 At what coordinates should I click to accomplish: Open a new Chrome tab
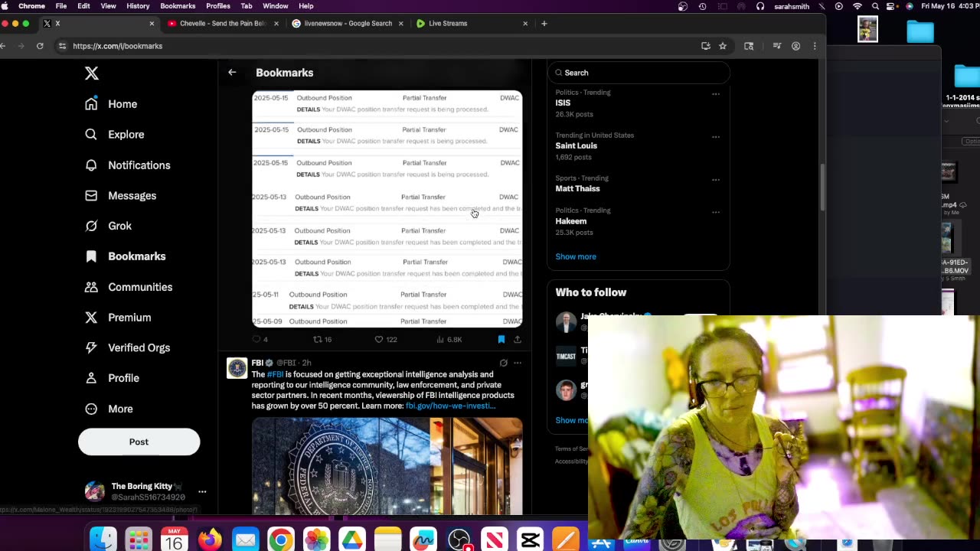tap(544, 24)
